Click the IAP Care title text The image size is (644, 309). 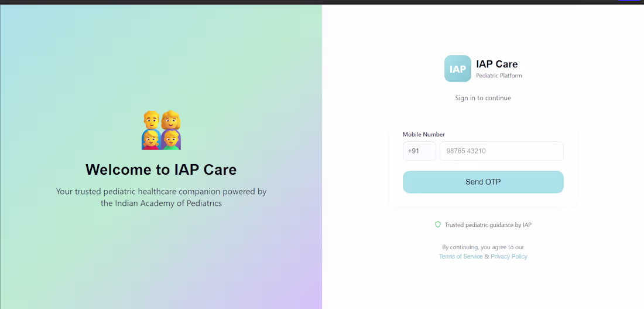click(497, 64)
